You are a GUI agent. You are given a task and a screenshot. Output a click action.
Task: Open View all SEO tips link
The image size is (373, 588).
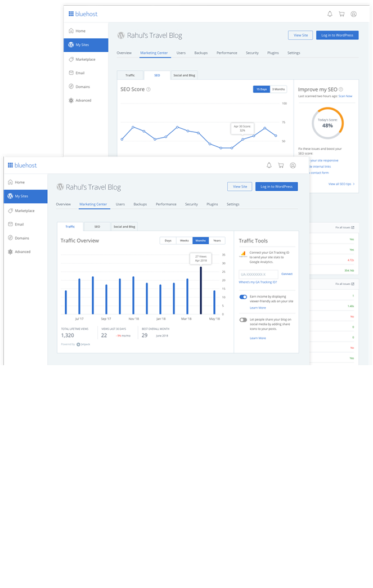click(x=341, y=184)
